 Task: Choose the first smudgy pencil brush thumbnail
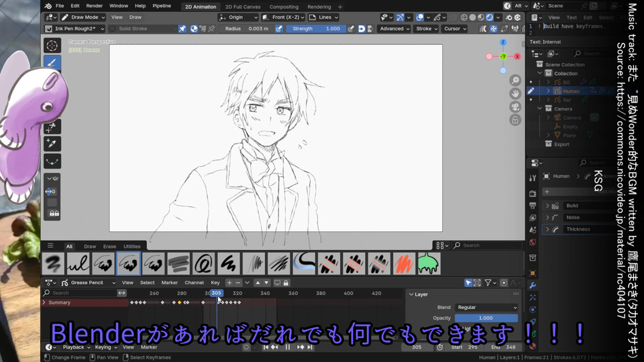coord(53,263)
